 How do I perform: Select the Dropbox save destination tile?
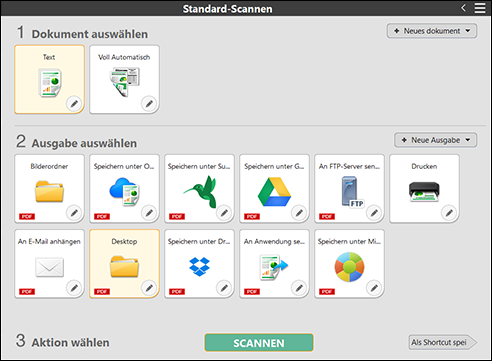(199, 264)
